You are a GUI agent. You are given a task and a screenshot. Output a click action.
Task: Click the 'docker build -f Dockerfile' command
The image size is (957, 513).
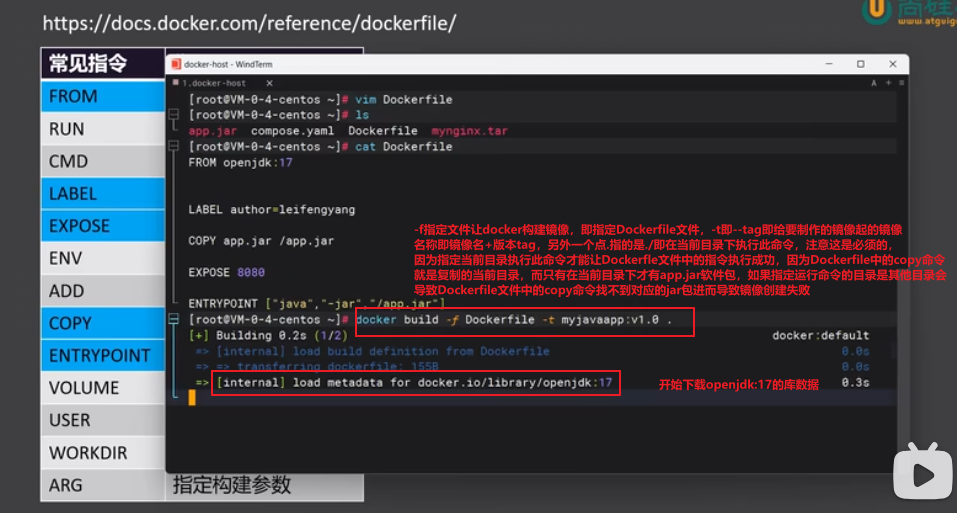coord(514,320)
